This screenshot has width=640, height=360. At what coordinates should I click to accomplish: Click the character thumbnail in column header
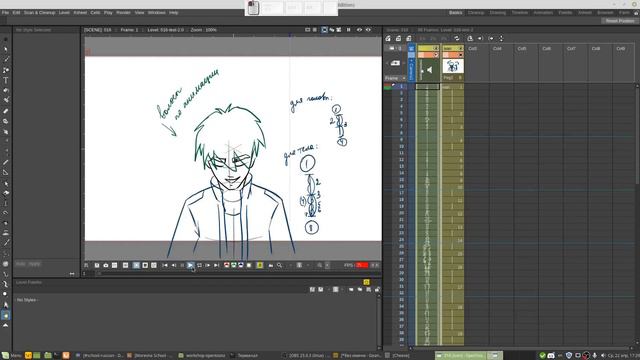[x=453, y=67]
